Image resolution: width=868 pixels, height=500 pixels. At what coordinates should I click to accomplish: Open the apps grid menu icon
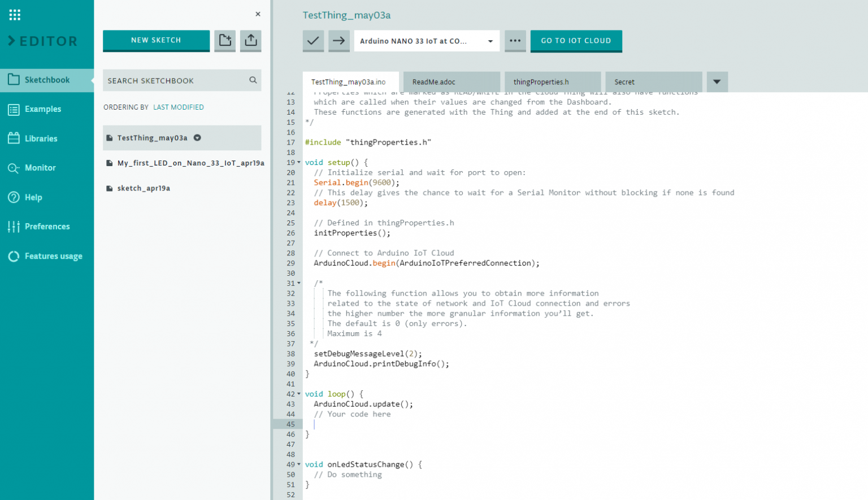tap(15, 15)
